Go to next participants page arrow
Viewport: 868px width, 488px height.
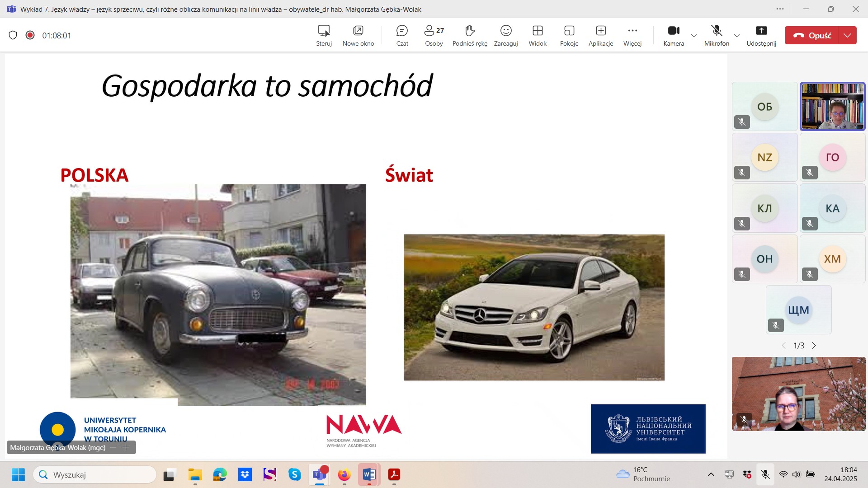point(814,346)
